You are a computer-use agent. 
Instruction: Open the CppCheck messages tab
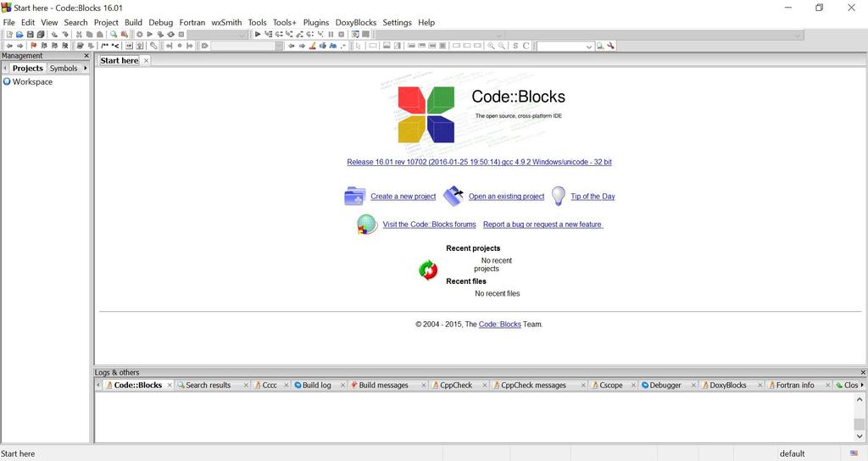[x=533, y=386]
